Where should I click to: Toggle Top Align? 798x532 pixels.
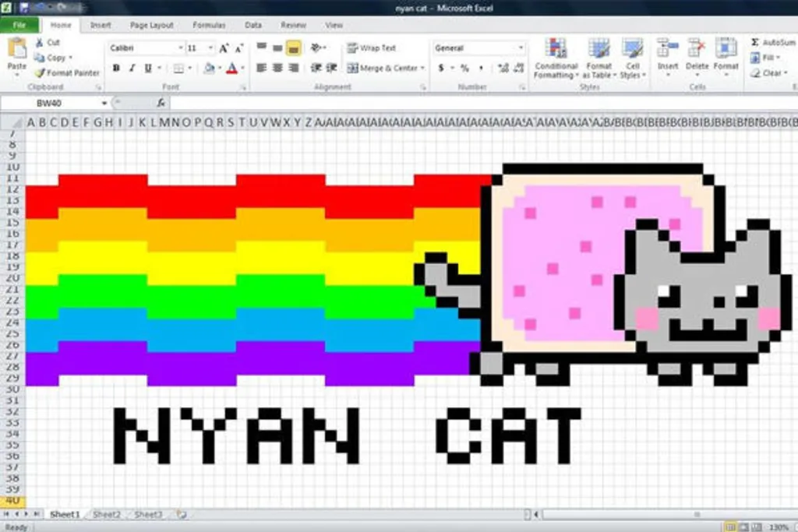262,48
